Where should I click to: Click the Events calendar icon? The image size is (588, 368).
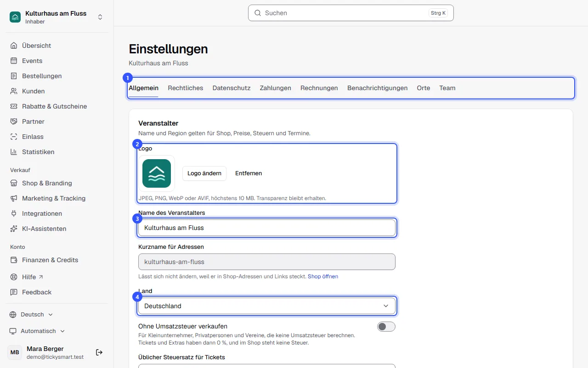[14, 61]
